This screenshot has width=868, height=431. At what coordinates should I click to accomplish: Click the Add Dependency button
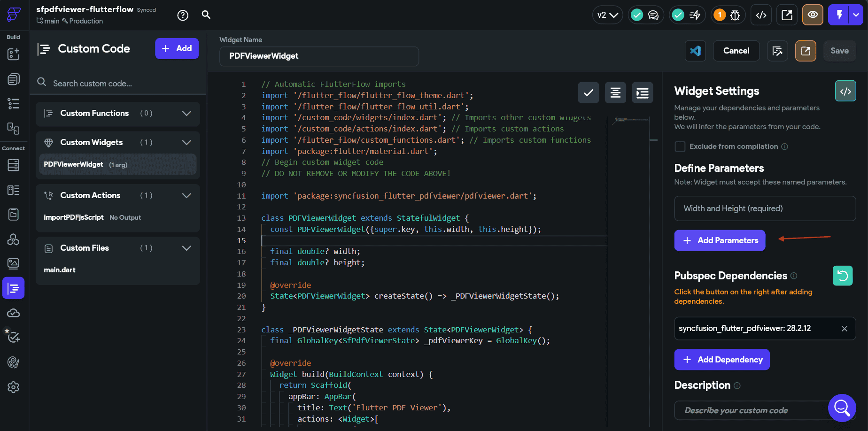click(x=722, y=360)
